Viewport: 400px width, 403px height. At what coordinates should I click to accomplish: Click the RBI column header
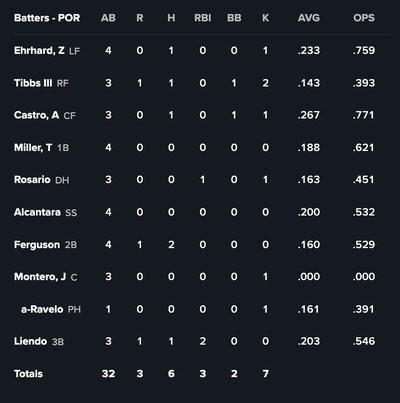[x=203, y=18]
